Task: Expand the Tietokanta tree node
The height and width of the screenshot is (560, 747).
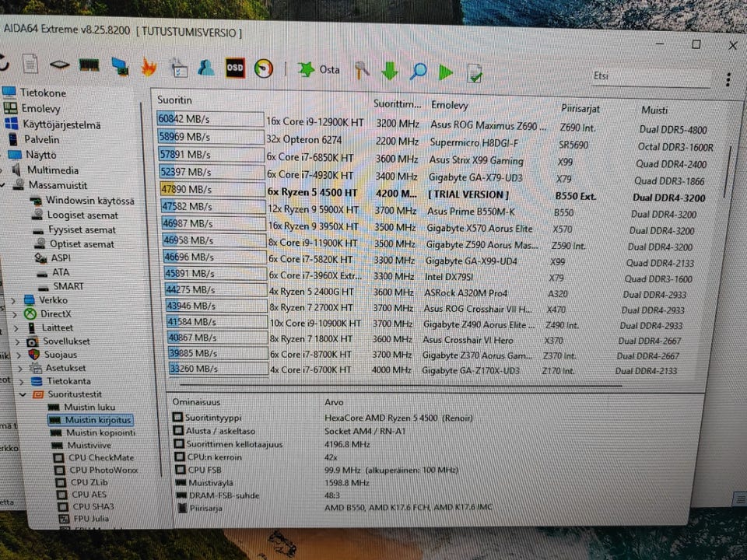Action: 22,381
